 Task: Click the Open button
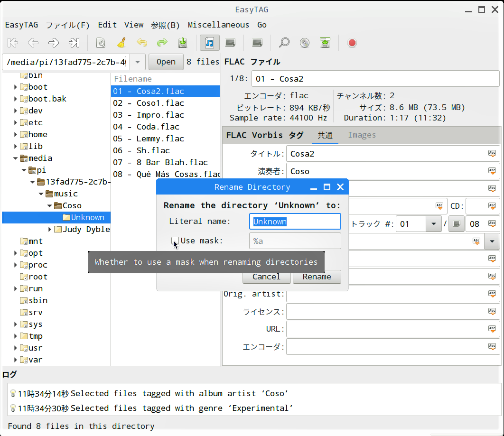[x=166, y=62]
